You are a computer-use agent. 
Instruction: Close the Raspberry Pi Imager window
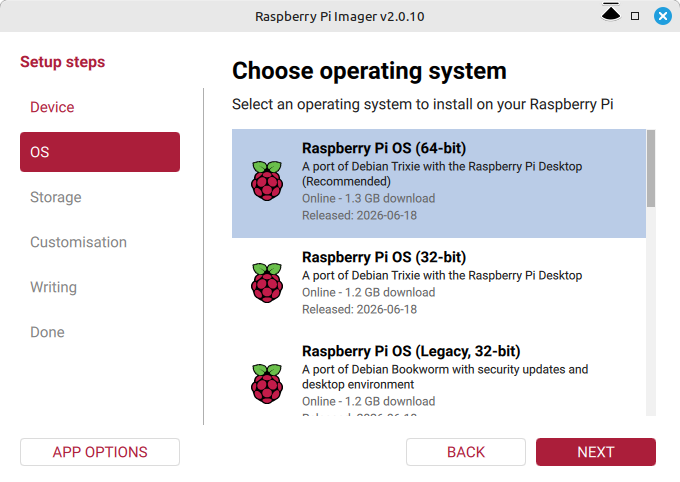(x=663, y=16)
